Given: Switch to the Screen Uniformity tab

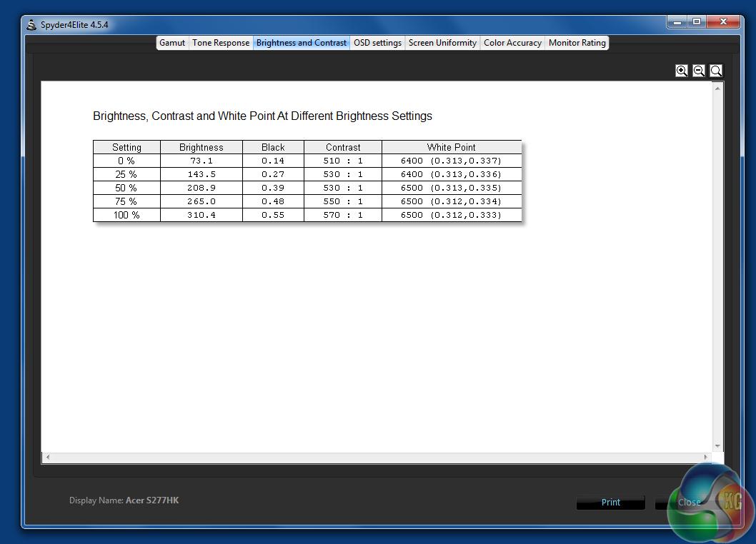Looking at the screenshot, I should [442, 43].
